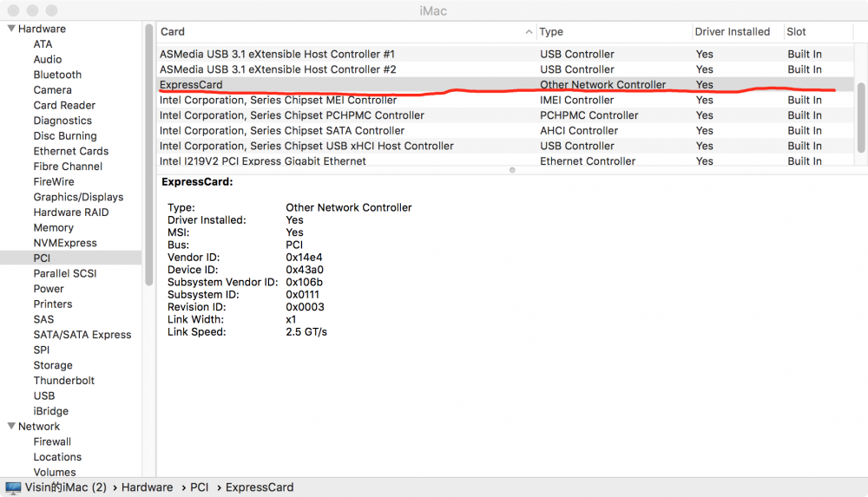Open Bluetooth hardware section
This screenshot has height=497, width=868.
pyautogui.click(x=57, y=75)
